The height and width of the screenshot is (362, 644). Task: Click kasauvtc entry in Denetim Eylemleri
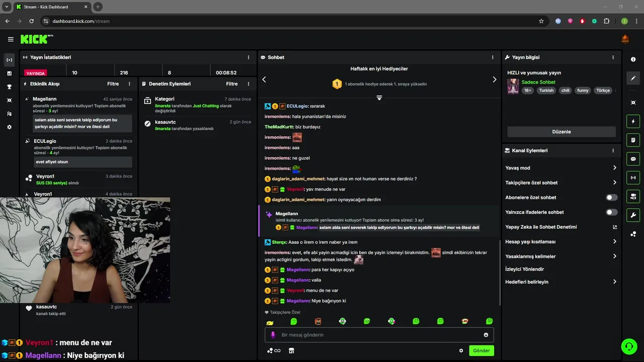(197, 125)
